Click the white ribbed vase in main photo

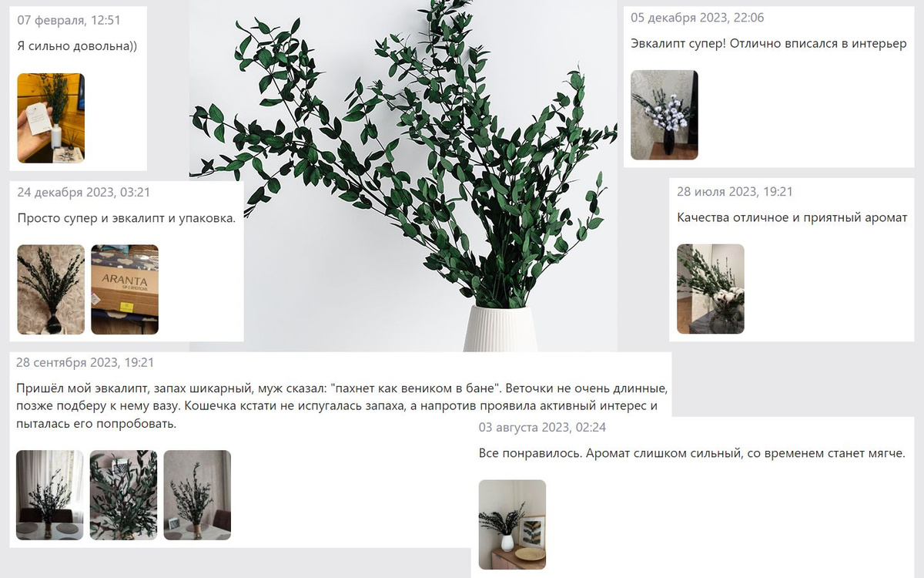coord(500,329)
